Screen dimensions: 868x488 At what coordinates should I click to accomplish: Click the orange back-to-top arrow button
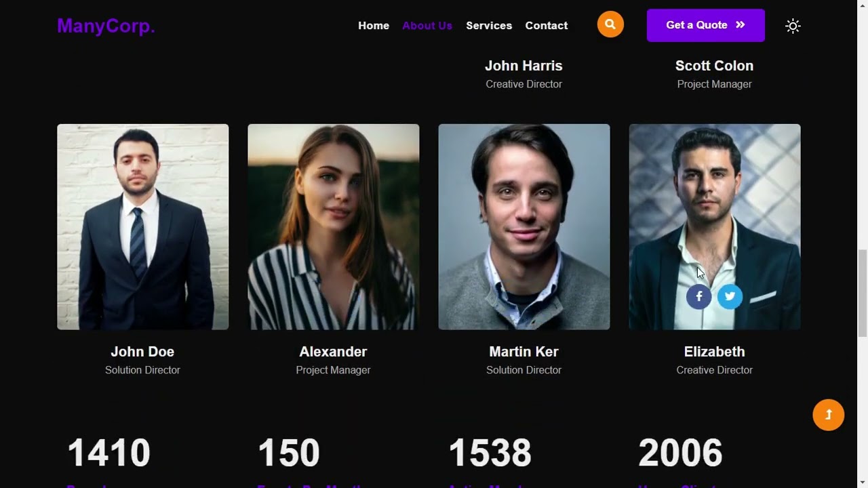828,415
